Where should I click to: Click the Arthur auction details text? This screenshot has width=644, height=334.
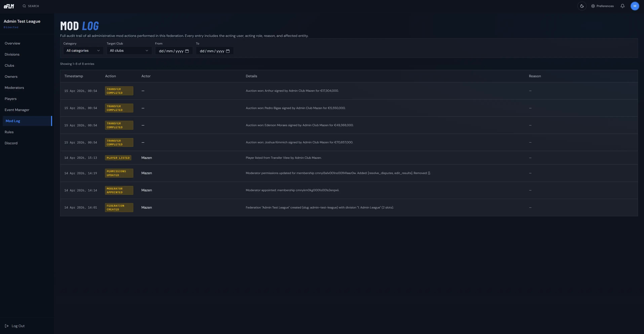click(x=292, y=91)
